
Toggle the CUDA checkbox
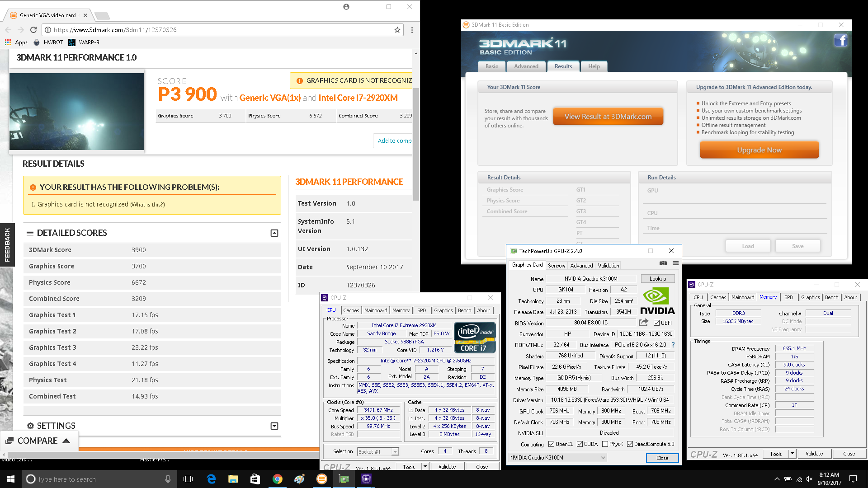click(580, 444)
